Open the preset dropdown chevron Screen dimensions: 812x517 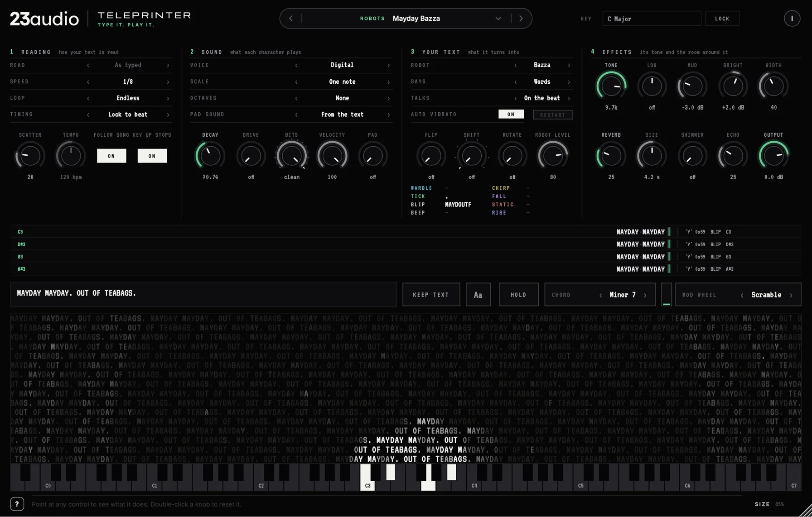(498, 19)
